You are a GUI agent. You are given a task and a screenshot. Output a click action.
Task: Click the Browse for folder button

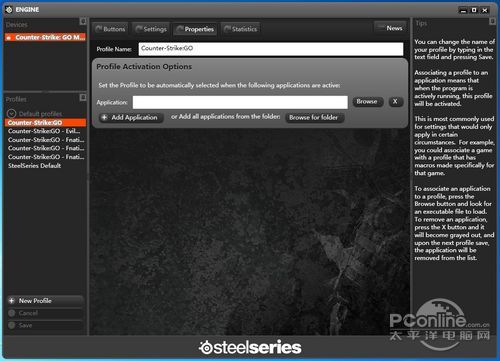tap(314, 118)
